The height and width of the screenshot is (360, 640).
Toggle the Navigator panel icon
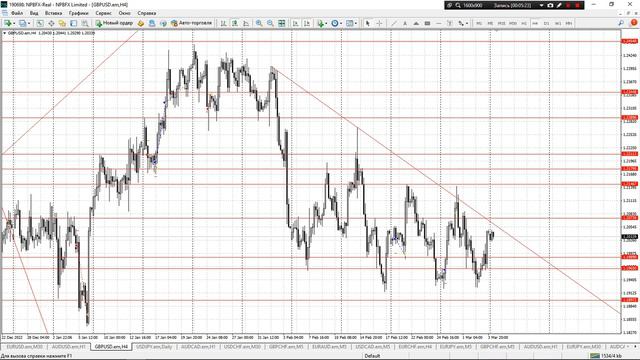coord(62,23)
